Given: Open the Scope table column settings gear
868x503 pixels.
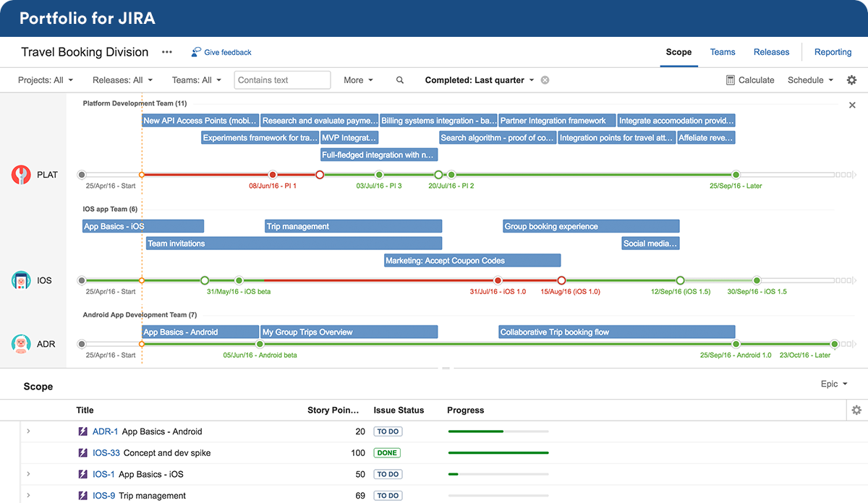Looking at the screenshot, I should point(856,410).
